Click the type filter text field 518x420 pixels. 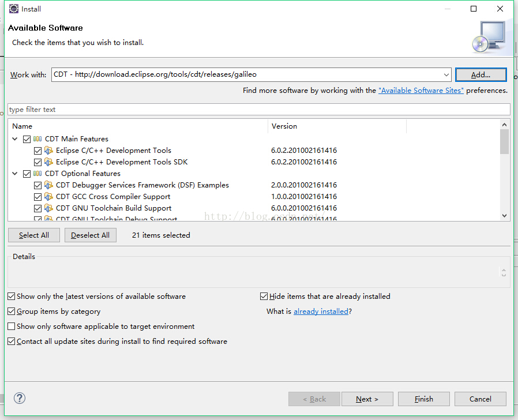point(259,110)
